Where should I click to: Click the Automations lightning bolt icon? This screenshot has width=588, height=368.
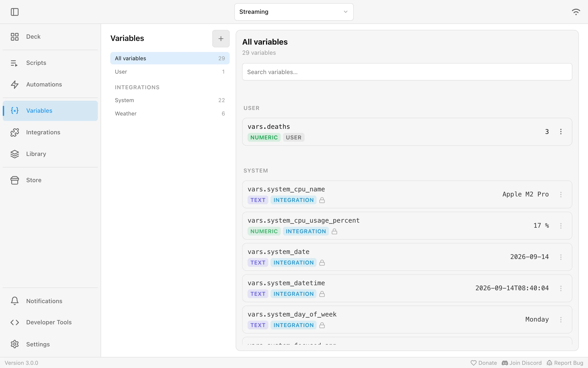tap(14, 84)
